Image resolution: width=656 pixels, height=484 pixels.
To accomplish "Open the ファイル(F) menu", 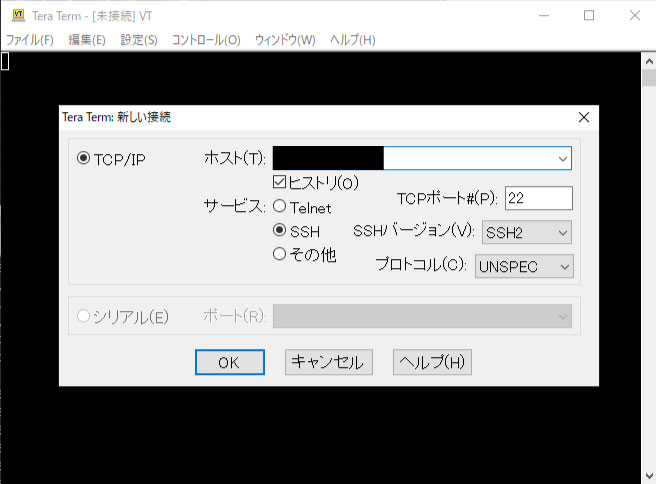I will pos(30,40).
